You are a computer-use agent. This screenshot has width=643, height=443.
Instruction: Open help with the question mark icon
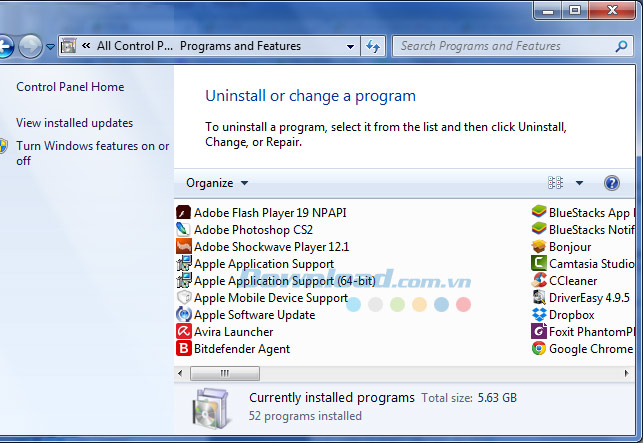point(612,183)
